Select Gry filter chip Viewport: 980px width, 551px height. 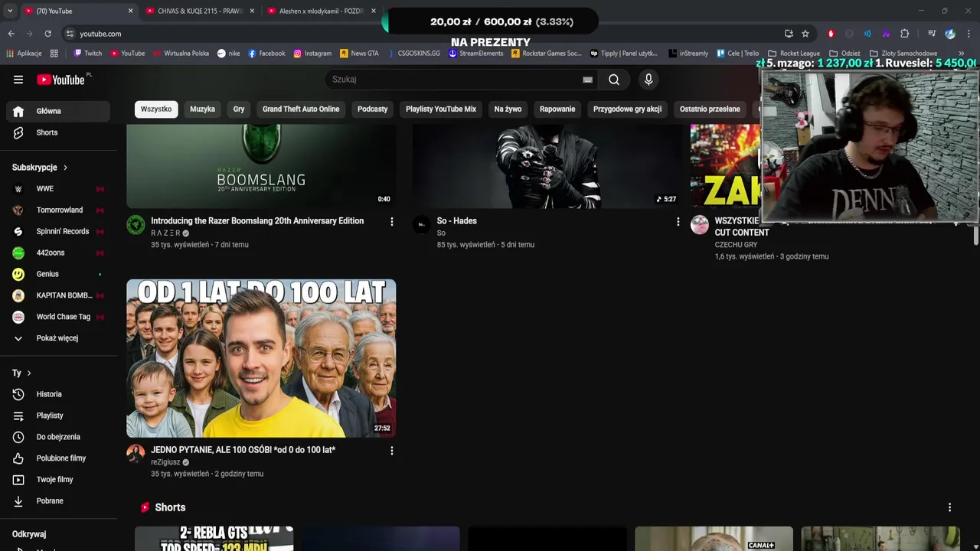[239, 109]
